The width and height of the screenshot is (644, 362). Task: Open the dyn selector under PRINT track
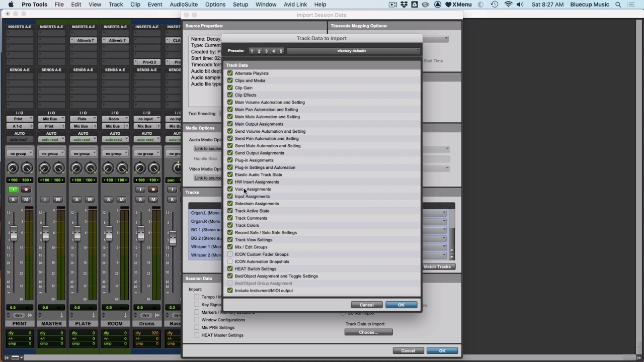20,315
